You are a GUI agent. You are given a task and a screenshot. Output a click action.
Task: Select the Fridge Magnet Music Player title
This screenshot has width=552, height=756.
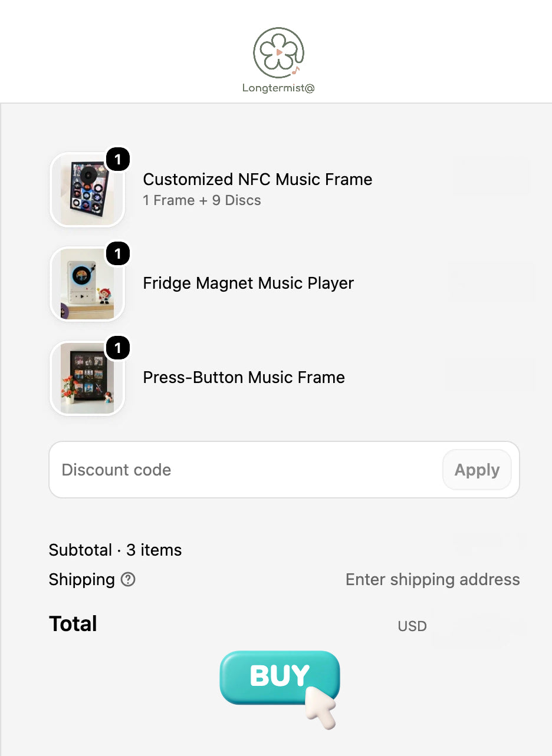click(248, 283)
